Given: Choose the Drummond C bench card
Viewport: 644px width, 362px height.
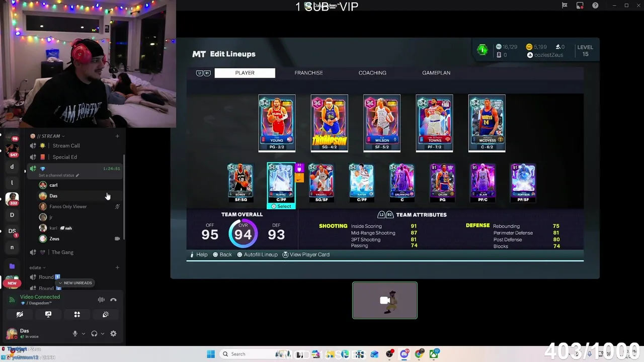Looking at the screenshot, I should (401, 183).
